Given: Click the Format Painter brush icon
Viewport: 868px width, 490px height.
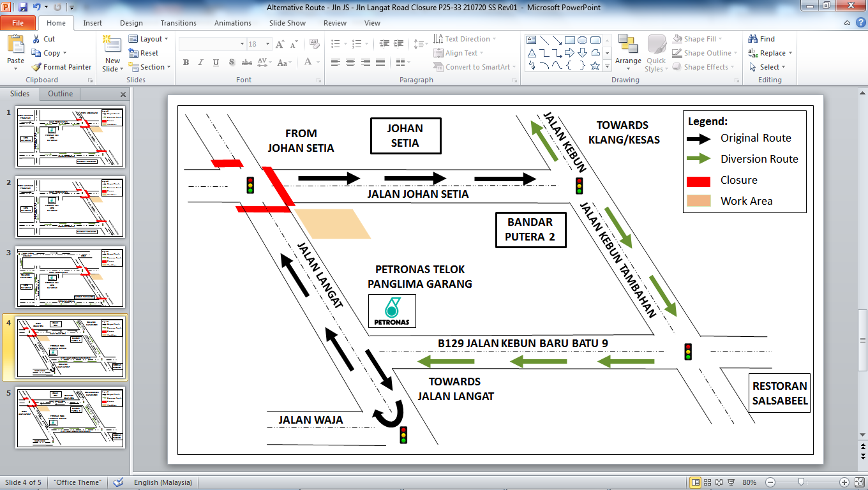Looking at the screenshot, I should (x=36, y=67).
